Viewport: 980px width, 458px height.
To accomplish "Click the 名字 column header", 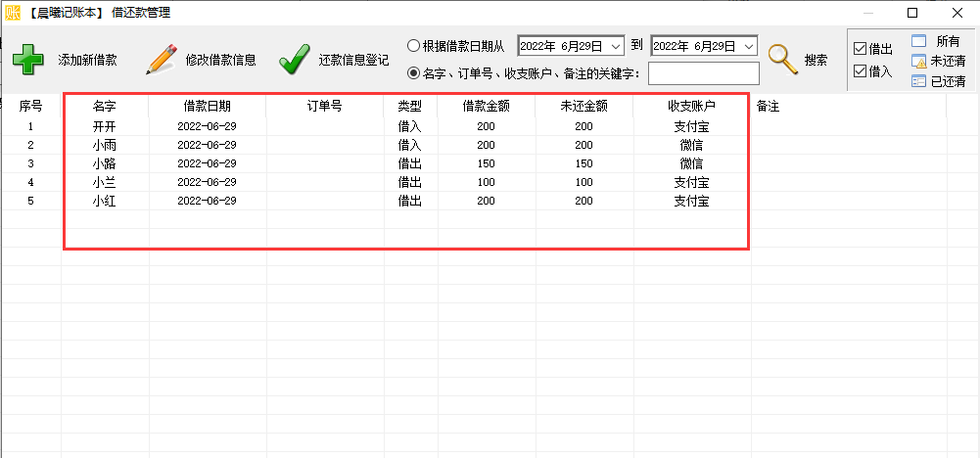I will pyautogui.click(x=105, y=107).
